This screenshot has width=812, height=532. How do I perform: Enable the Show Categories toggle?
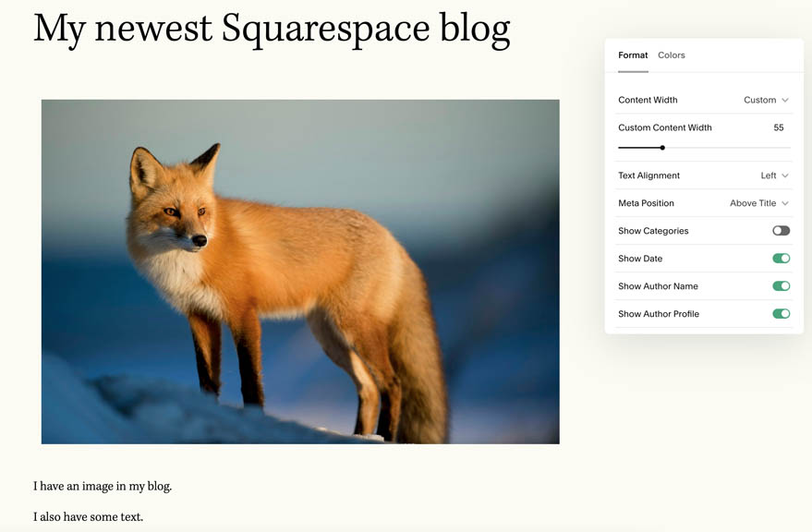point(781,231)
